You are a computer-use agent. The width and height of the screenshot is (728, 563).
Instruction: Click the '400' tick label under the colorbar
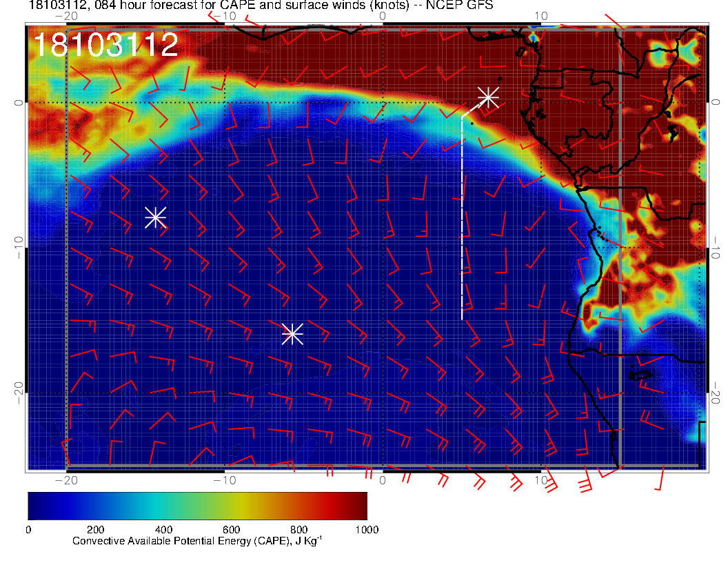163,530
